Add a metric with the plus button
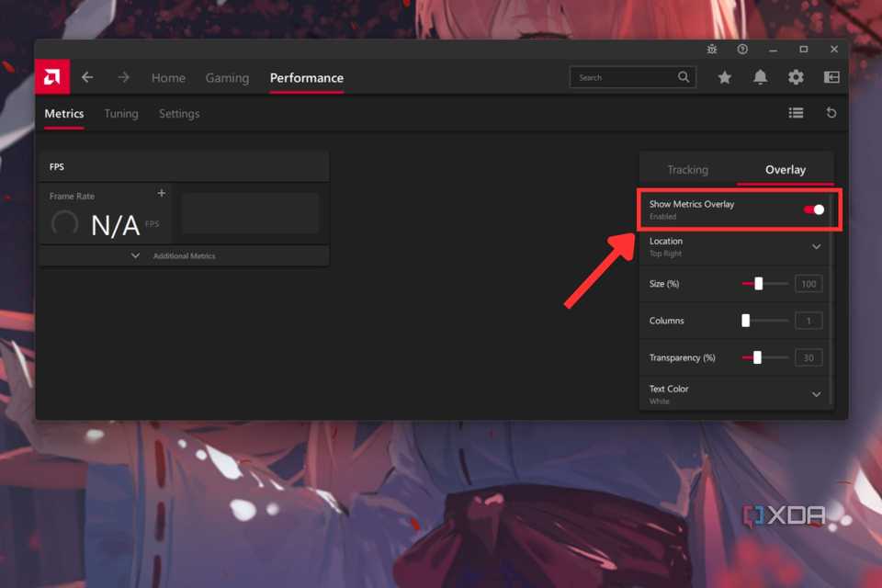This screenshot has height=588, width=882. pos(161,193)
